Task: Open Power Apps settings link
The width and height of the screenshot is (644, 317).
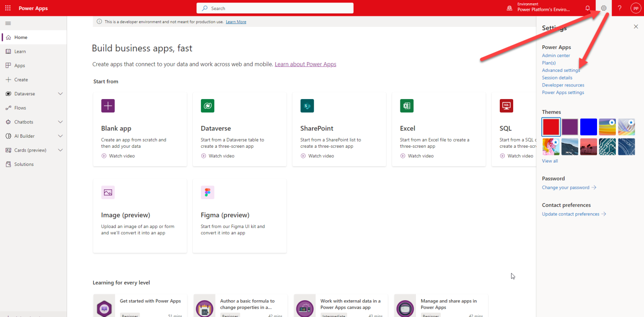Action: [x=563, y=92]
